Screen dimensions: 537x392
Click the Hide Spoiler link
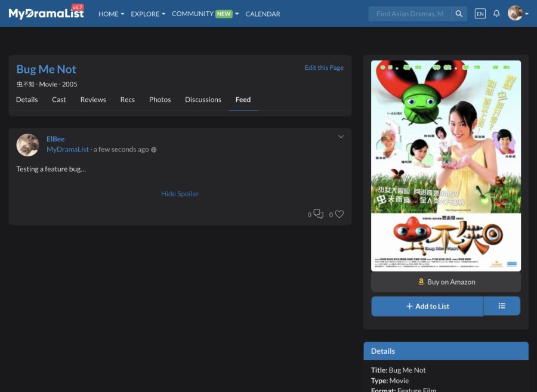tap(180, 193)
